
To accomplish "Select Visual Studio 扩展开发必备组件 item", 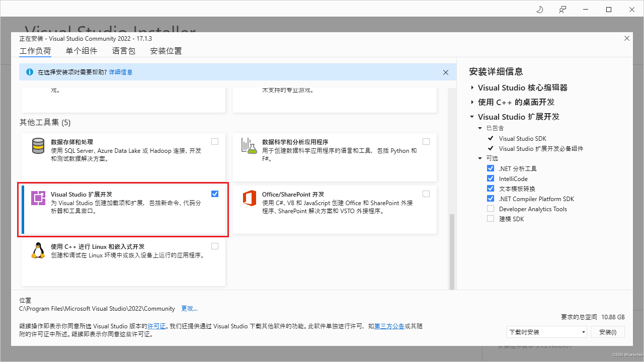I will tap(541, 148).
